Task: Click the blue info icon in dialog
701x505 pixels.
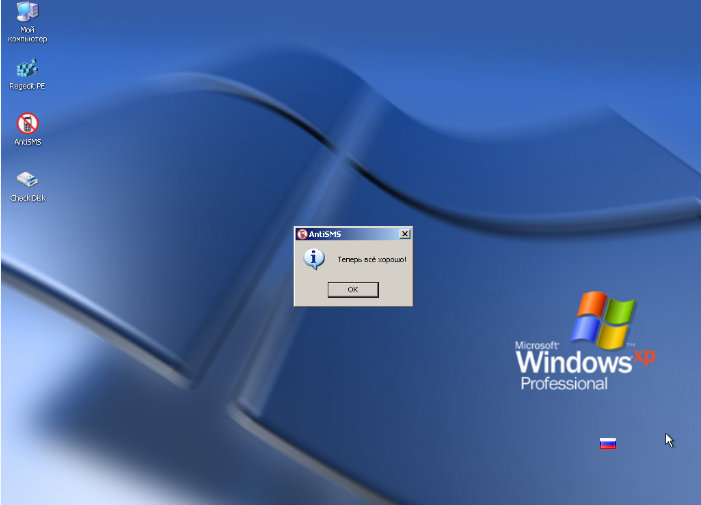Action: coord(314,259)
